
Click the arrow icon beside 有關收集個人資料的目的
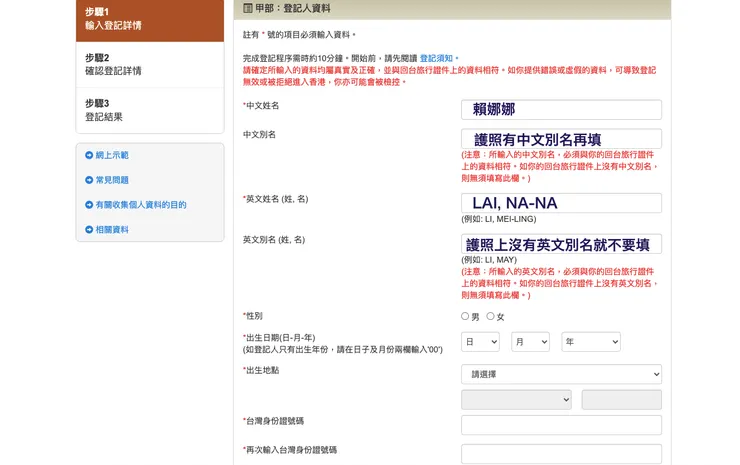click(89, 204)
